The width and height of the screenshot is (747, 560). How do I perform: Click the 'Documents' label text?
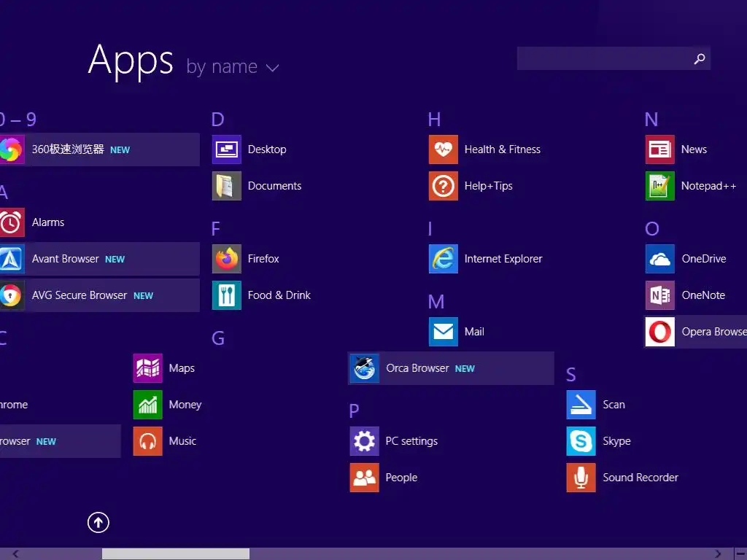[274, 186]
